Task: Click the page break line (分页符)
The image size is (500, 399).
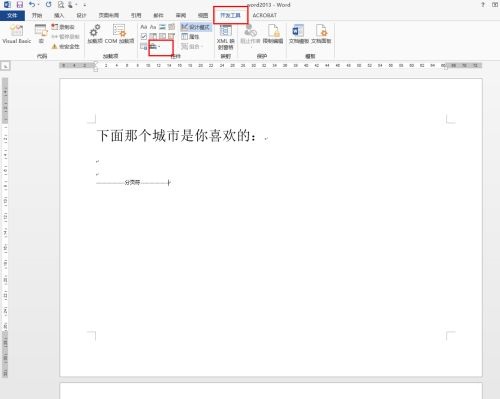Action: pos(133,183)
